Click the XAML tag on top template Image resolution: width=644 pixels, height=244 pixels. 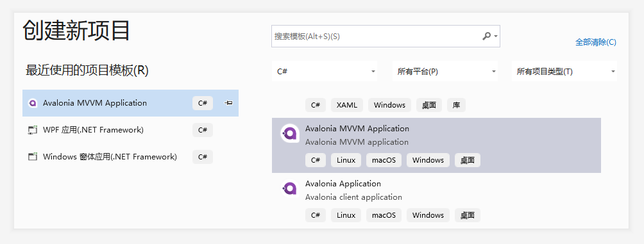click(x=347, y=105)
